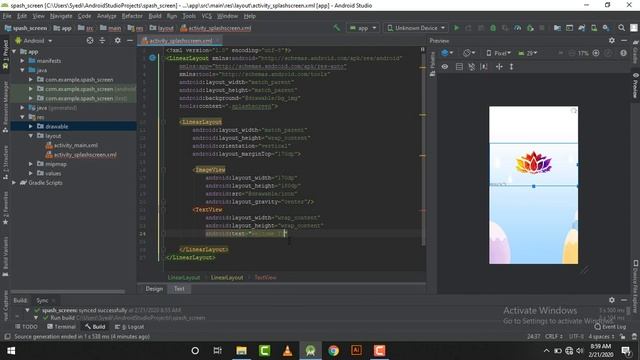Click Default Margins vertical arrow icon
Screen dimensions: 640x360
coord(511,67)
